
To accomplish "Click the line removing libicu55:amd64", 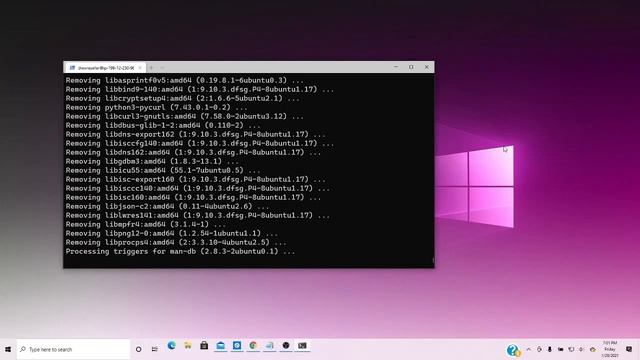I will [163, 170].
